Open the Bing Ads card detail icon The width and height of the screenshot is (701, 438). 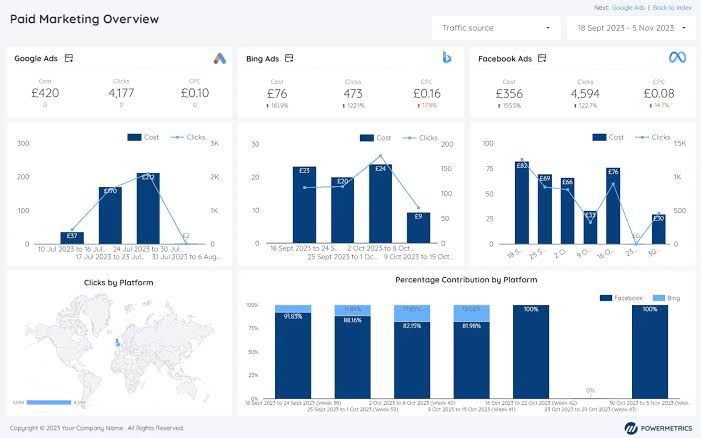(289, 59)
